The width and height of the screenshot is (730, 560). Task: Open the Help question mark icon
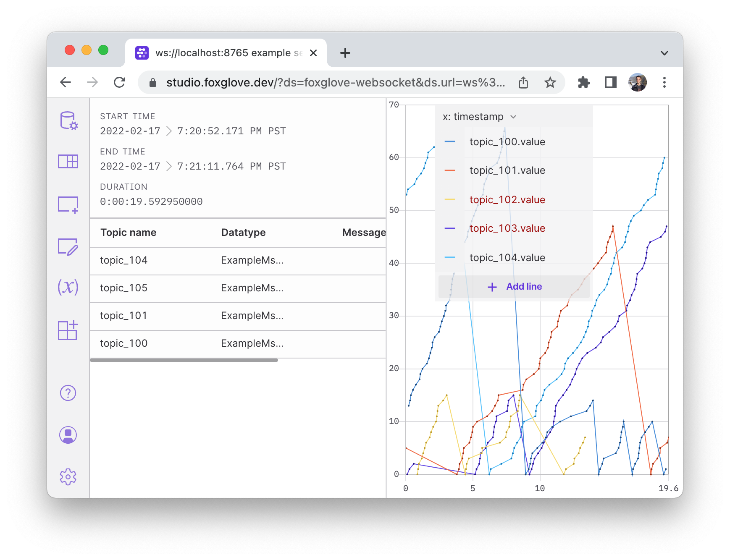coord(68,393)
